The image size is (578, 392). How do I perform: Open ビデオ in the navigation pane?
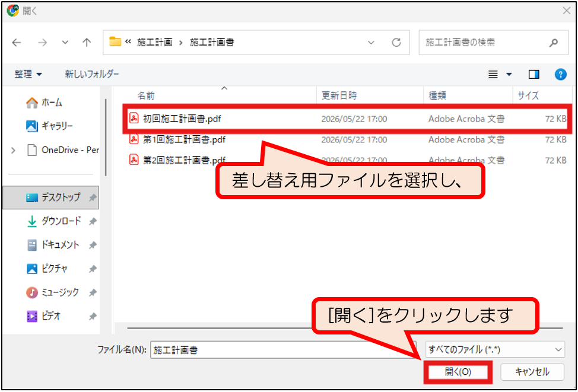tap(43, 316)
